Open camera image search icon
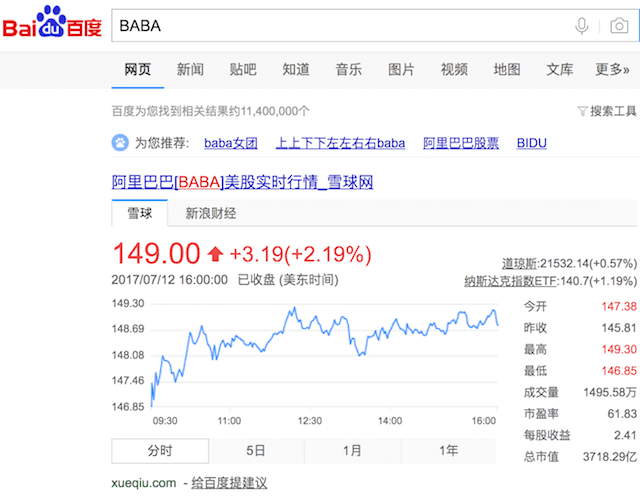 619,26
